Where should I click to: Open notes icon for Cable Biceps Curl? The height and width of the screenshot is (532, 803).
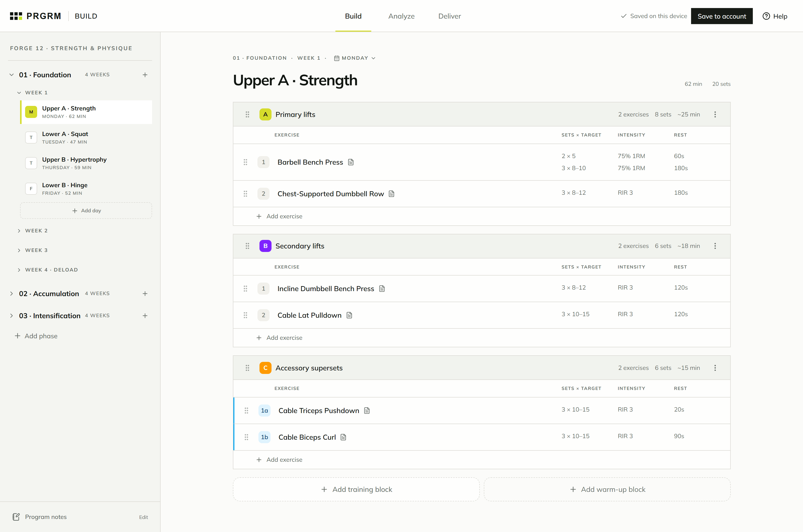click(x=343, y=437)
